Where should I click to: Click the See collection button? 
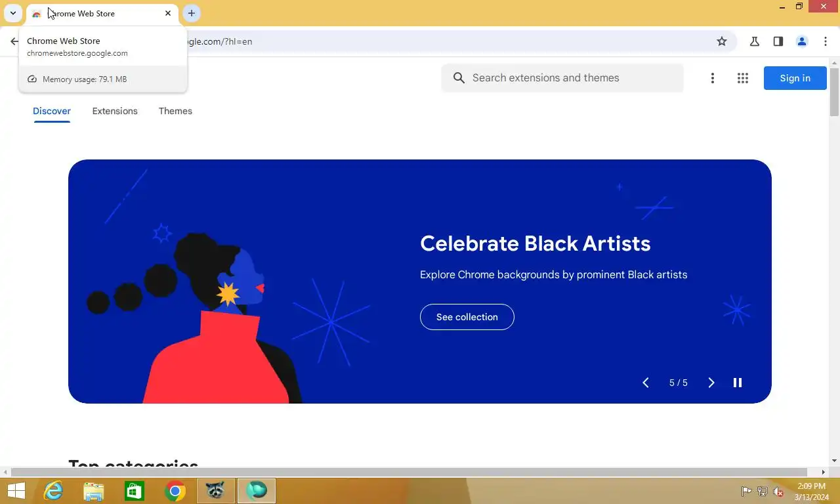(467, 317)
